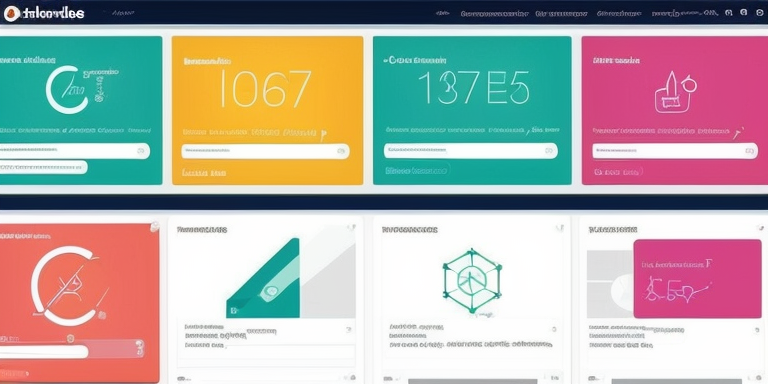Screen dimensions: 768x384
Task: Click the rocket icon in the pink card
Action: coord(675,92)
